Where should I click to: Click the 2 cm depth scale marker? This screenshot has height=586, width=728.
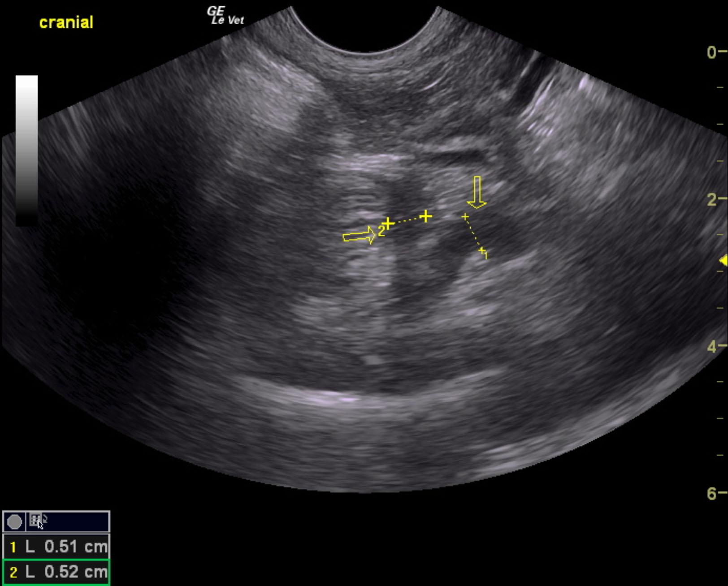712,199
